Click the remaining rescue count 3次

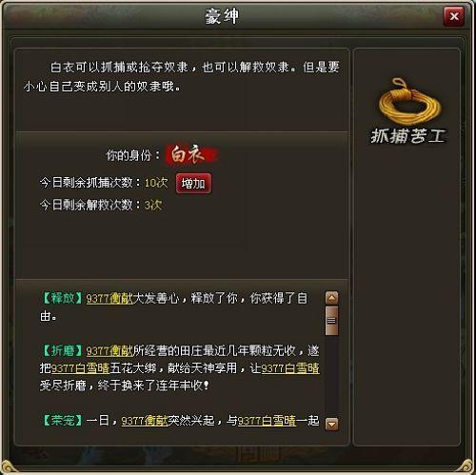153,205
